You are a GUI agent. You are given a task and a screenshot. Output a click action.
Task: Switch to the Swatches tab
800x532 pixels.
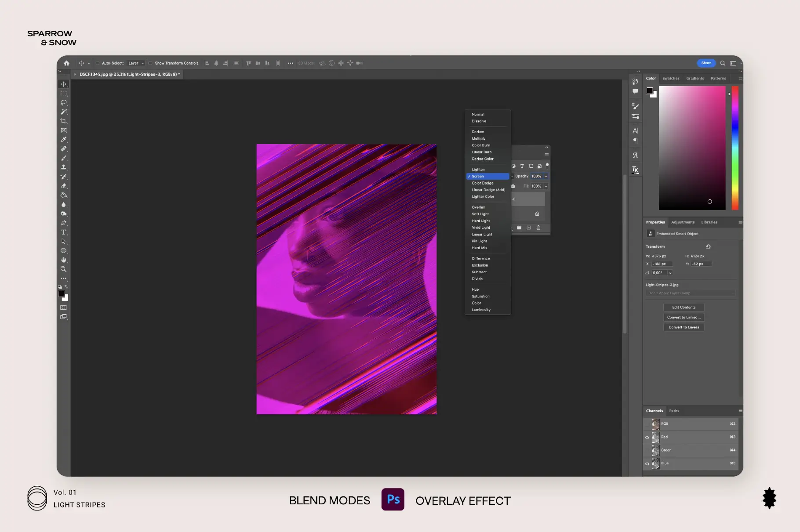point(671,78)
